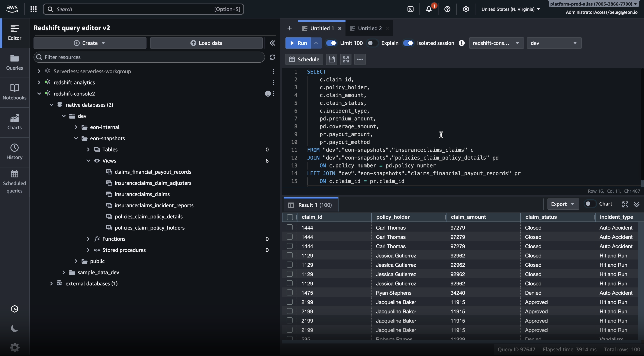Open Notebooks in the left sidebar
This screenshot has height=356, width=644.
point(14,92)
